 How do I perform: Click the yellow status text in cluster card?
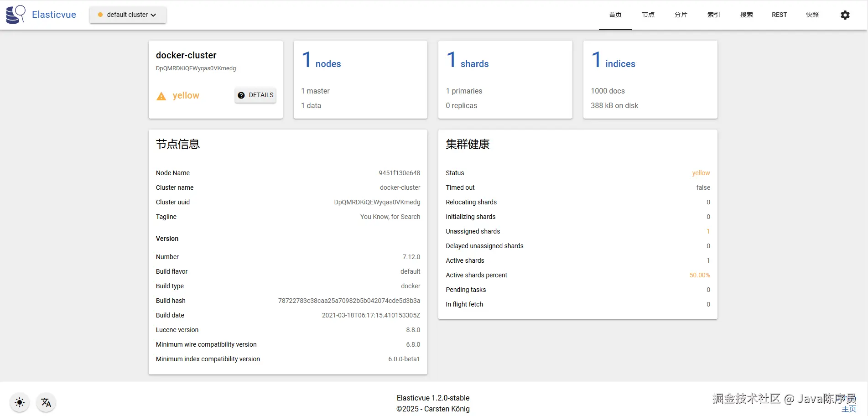coord(186,95)
